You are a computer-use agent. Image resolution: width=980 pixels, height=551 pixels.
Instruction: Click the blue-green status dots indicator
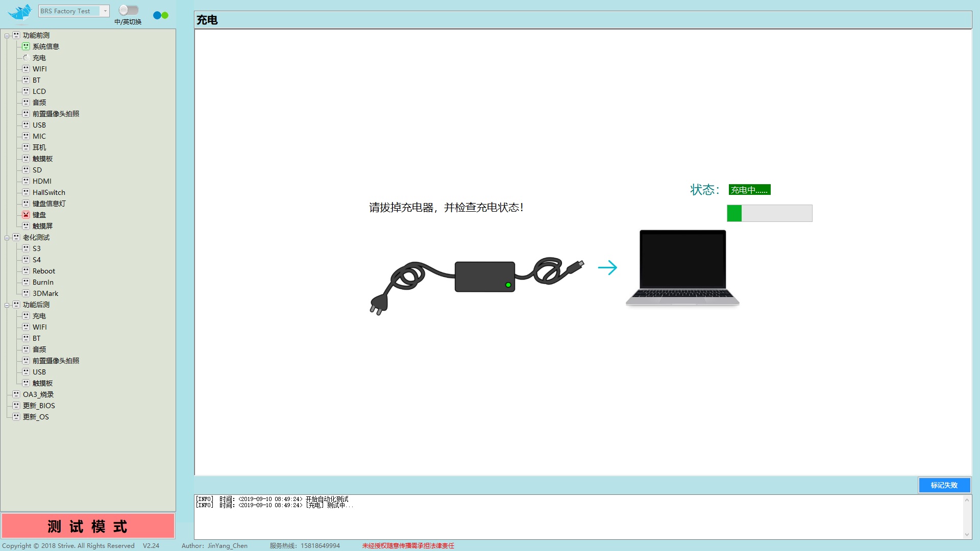click(x=160, y=15)
